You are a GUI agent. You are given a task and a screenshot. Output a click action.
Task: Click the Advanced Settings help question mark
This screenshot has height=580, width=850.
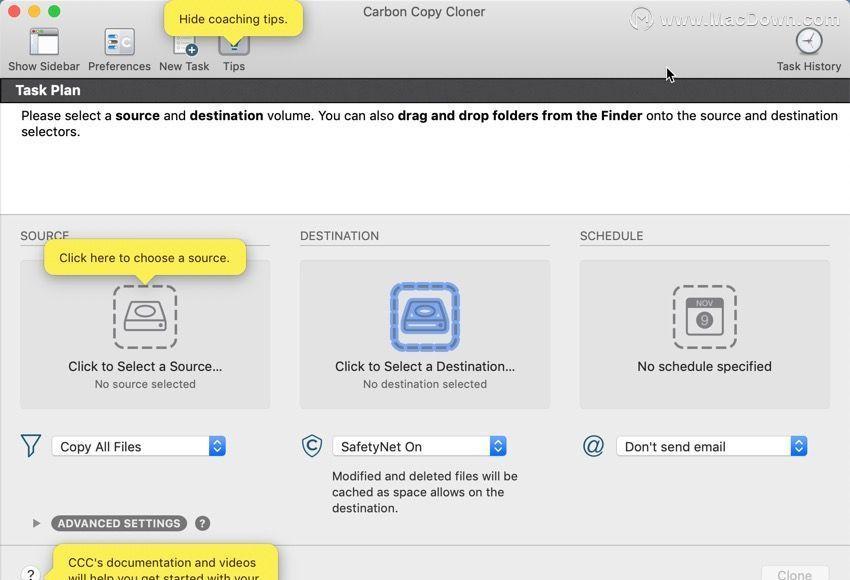click(203, 523)
